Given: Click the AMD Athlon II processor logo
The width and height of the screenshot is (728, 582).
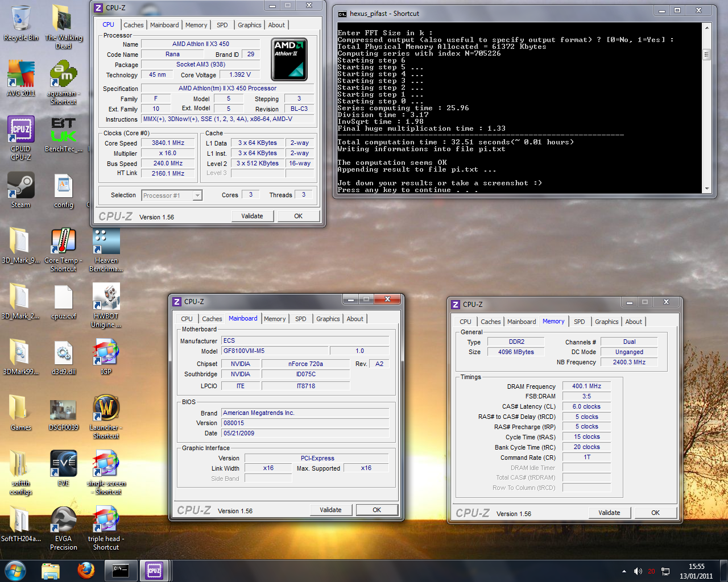Looking at the screenshot, I should [289, 59].
